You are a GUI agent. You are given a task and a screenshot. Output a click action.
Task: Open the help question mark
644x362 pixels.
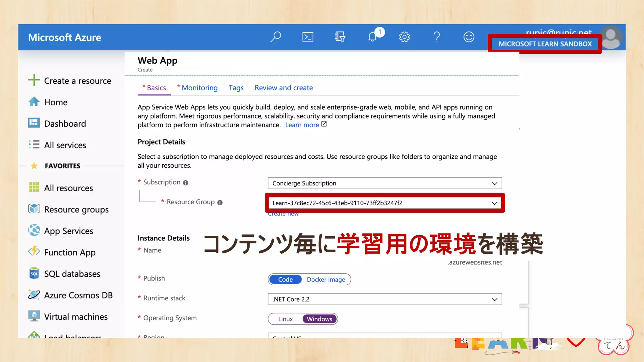coord(436,37)
